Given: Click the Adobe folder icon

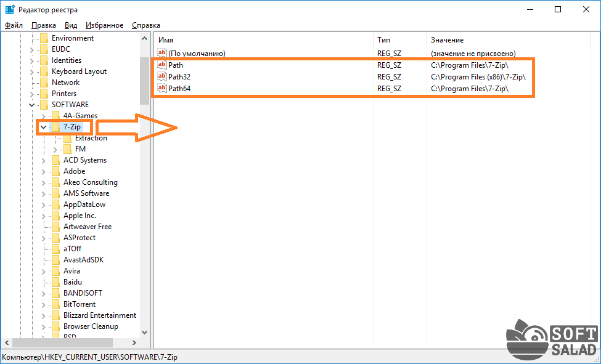Looking at the screenshot, I should 56,171.
